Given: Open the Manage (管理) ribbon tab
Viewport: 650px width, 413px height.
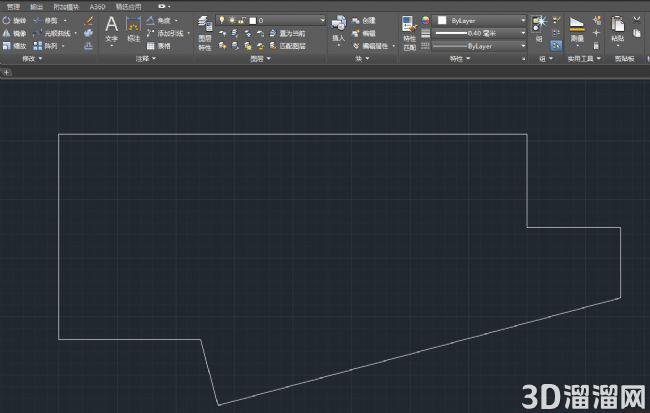Looking at the screenshot, I should (13, 7).
